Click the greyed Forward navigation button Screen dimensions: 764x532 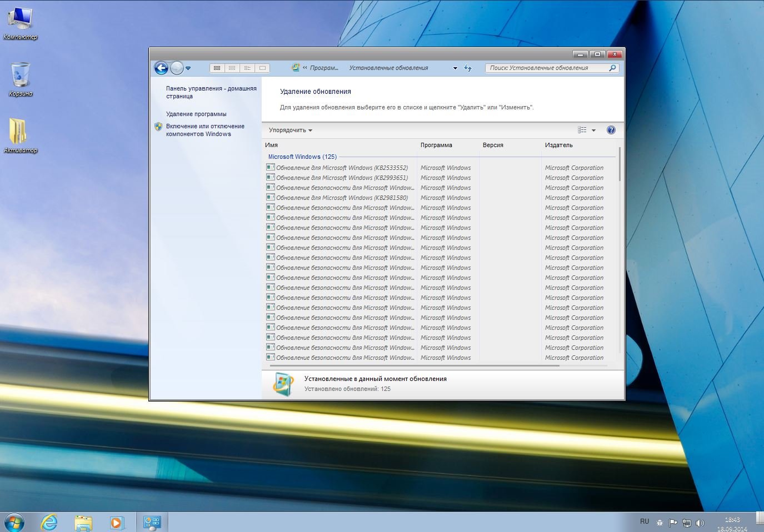pos(177,68)
